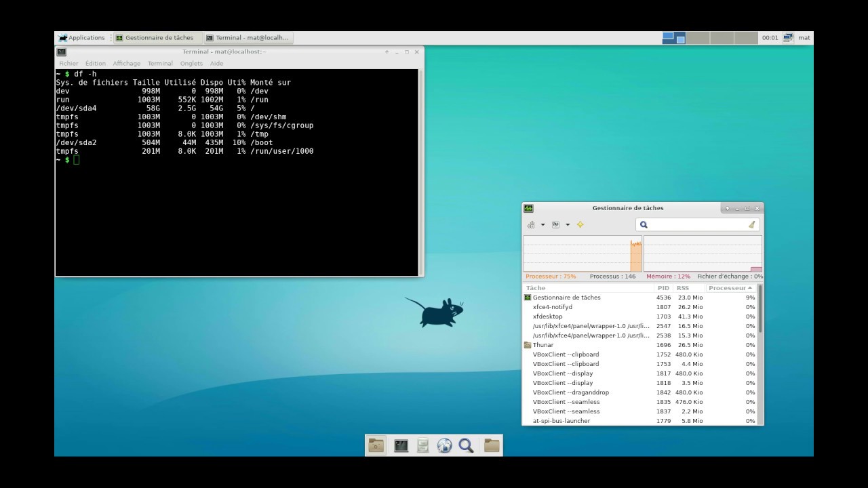Show desktop with the dock's first icon

pos(376,445)
